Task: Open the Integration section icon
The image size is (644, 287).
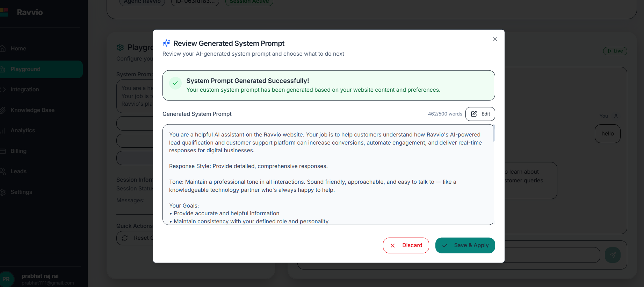Action: 3,89
